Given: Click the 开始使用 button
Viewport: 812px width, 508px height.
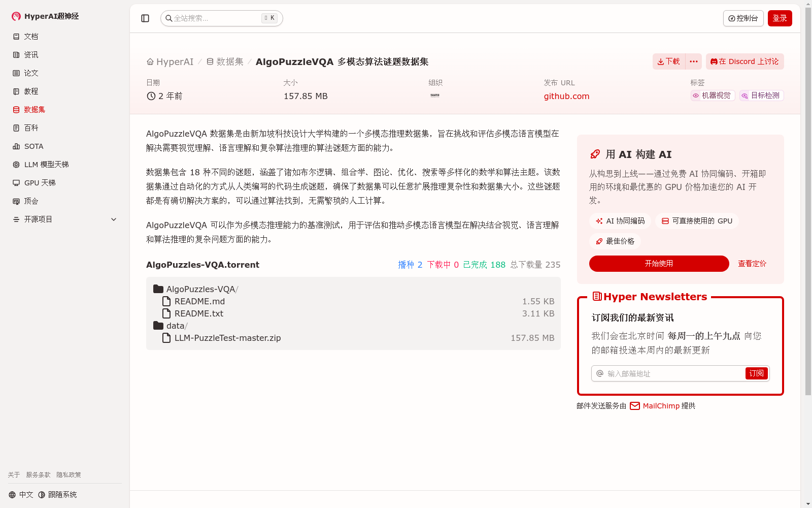Looking at the screenshot, I should [x=659, y=264].
